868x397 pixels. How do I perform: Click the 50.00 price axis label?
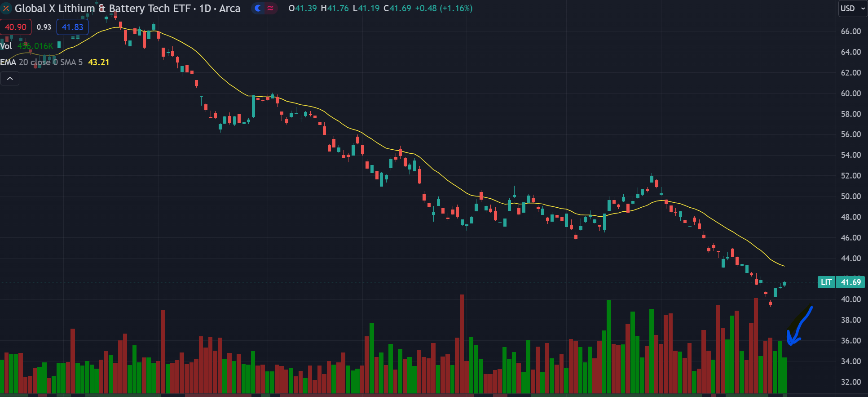851,196
